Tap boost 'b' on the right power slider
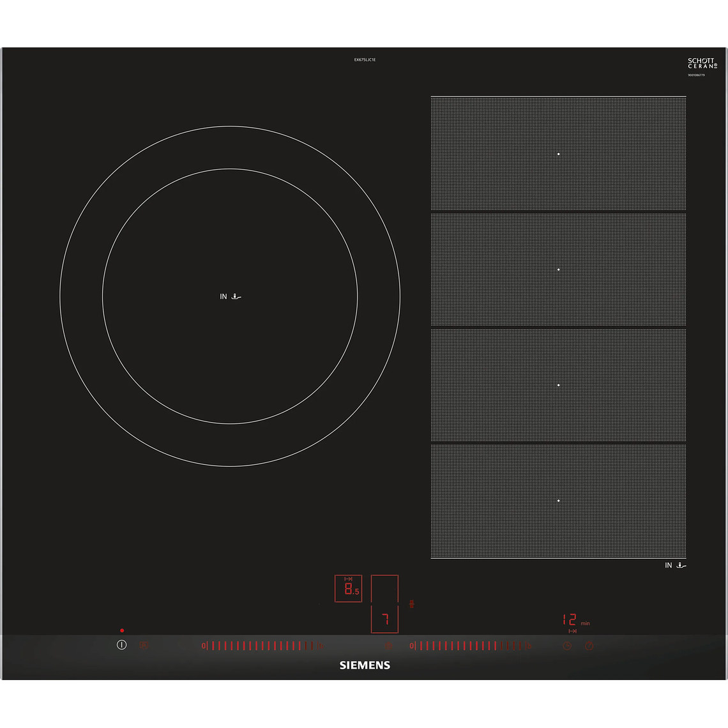 529,646
